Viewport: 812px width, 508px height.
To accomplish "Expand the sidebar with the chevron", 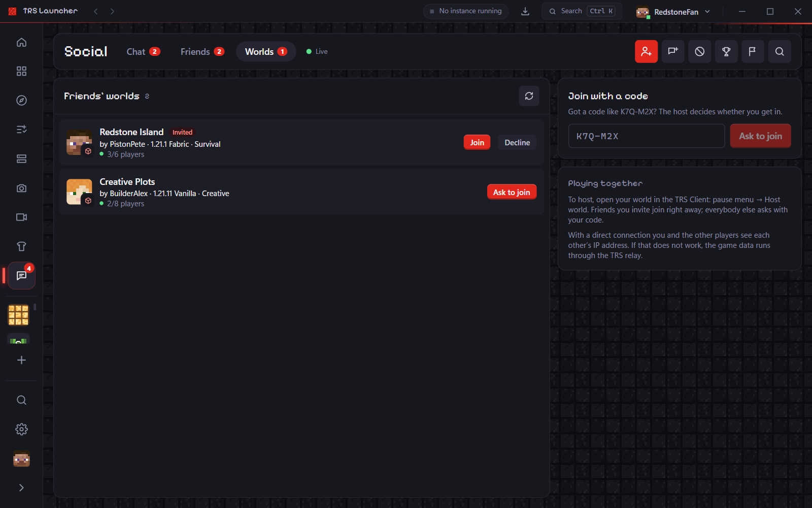I will click(21, 488).
